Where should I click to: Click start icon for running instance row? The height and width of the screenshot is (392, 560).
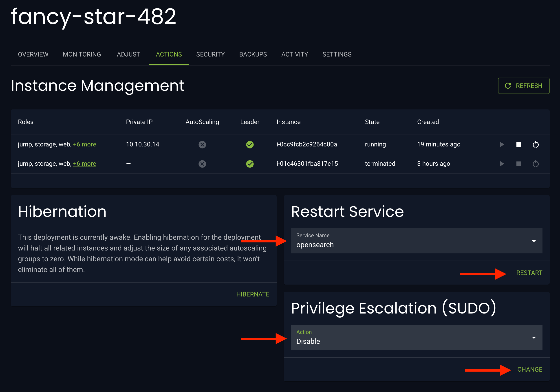click(502, 144)
